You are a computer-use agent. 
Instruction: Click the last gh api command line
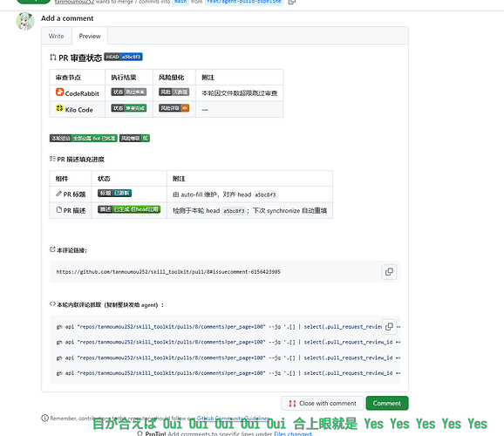pos(228,373)
